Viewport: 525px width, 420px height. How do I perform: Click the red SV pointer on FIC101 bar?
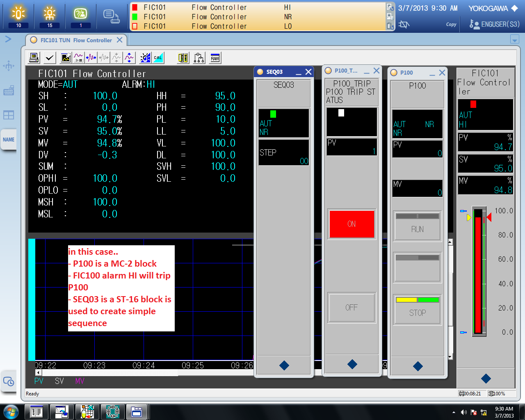tap(488, 217)
